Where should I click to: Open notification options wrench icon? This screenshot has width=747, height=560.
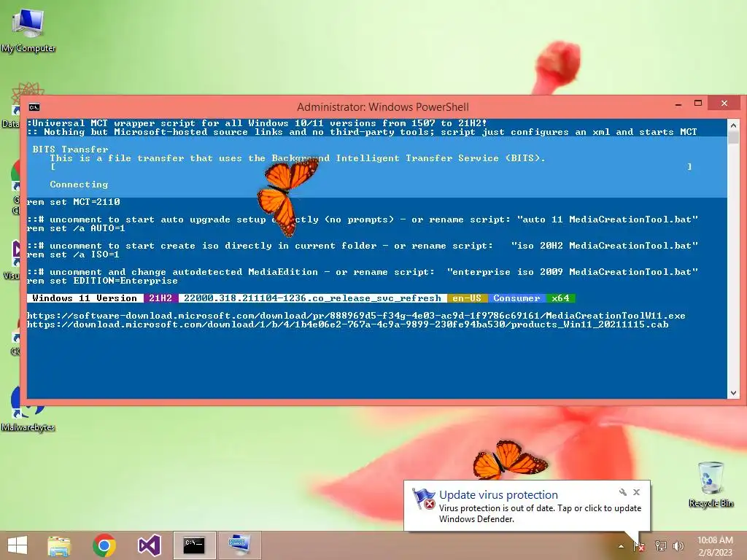(x=623, y=492)
